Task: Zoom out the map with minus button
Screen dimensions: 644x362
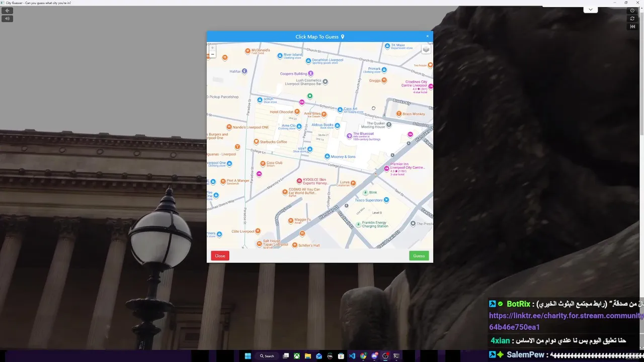Action: pos(212,54)
